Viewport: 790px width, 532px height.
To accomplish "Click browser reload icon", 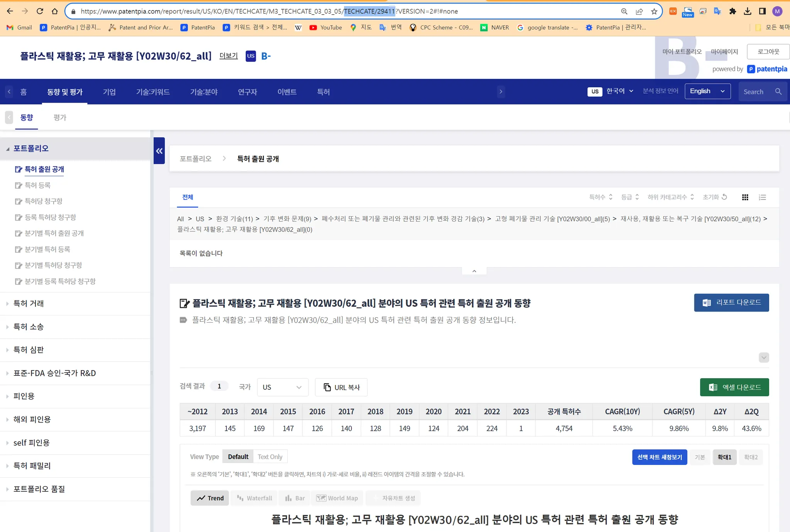I will click(40, 11).
